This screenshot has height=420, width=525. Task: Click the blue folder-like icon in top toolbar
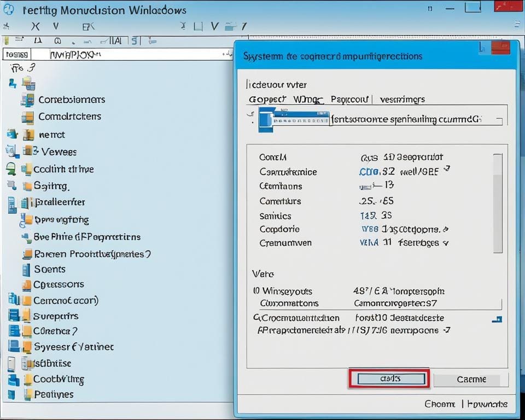point(230,26)
